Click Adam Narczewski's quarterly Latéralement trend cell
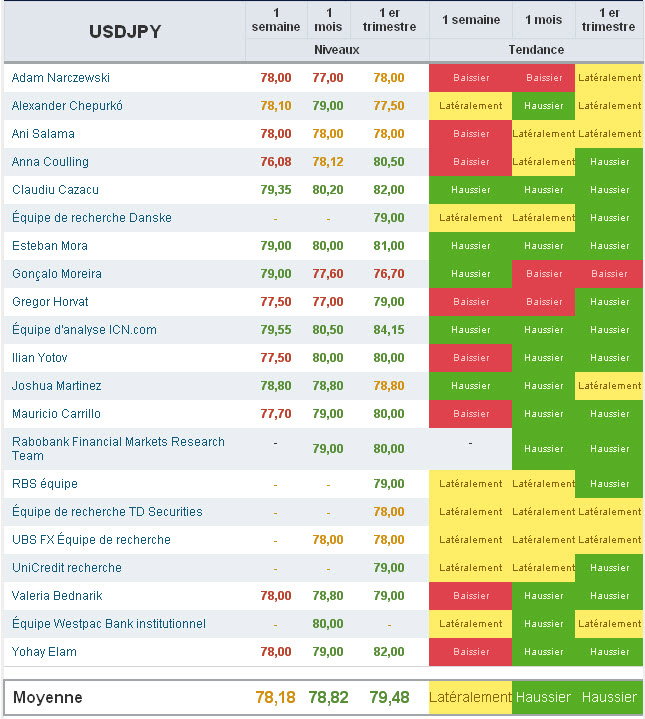The image size is (645, 719). tap(609, 77)
